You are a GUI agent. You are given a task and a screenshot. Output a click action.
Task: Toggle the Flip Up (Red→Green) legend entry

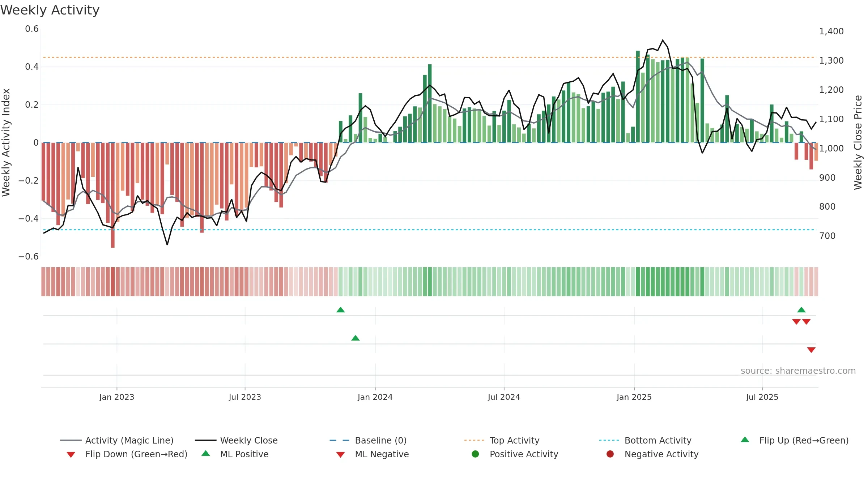tap(795, 440)
